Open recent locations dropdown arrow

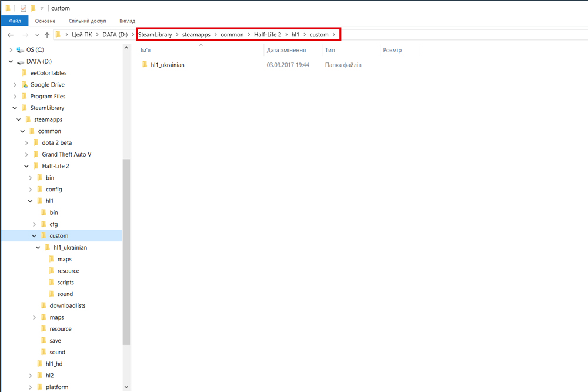pyautogui.click(x=37, y=35)
